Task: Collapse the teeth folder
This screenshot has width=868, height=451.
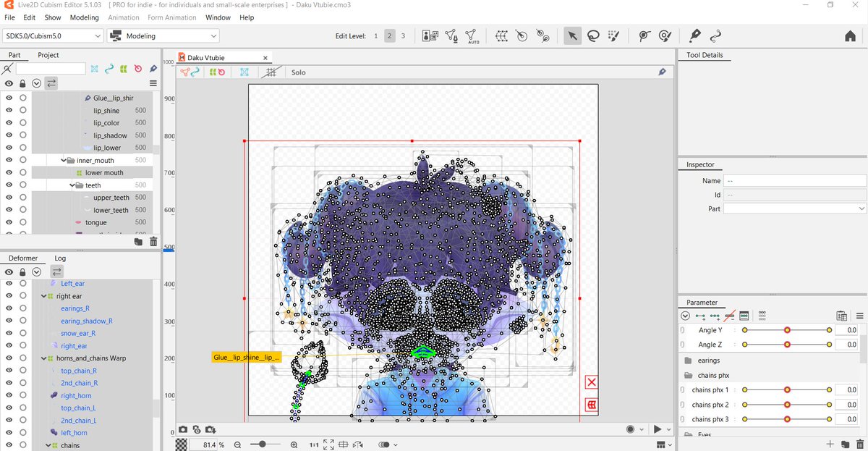Action: tap(72, 185)
